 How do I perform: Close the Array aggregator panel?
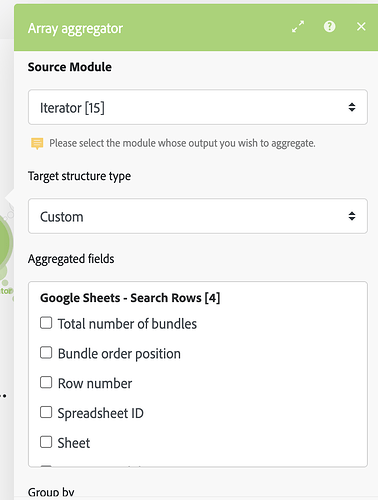point(361,27)
